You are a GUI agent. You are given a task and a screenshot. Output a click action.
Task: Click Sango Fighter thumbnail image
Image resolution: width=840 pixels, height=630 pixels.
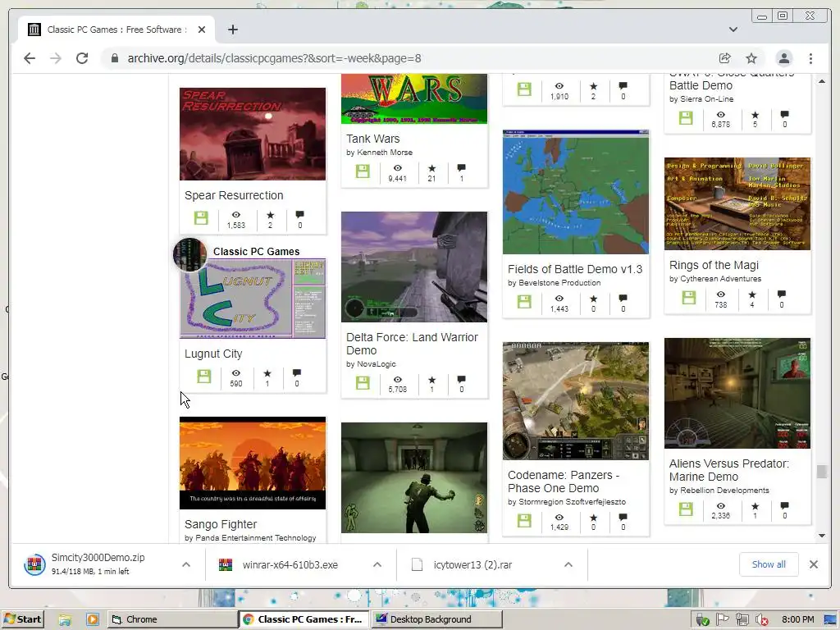[x=253, y=463]
